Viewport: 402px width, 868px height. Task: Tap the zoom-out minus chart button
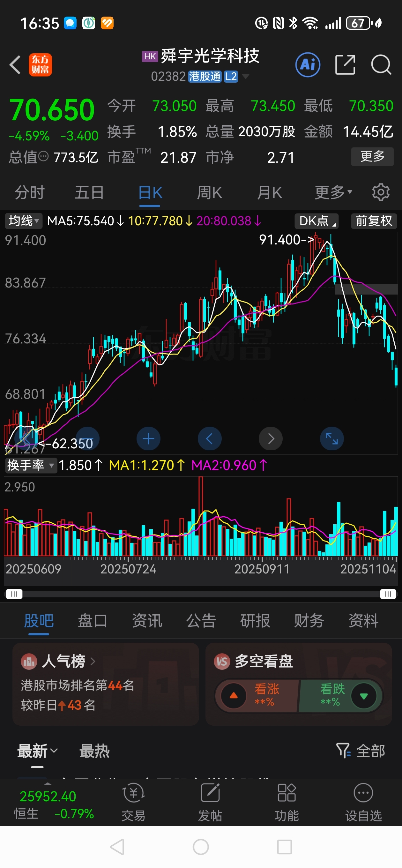(88, 439)
